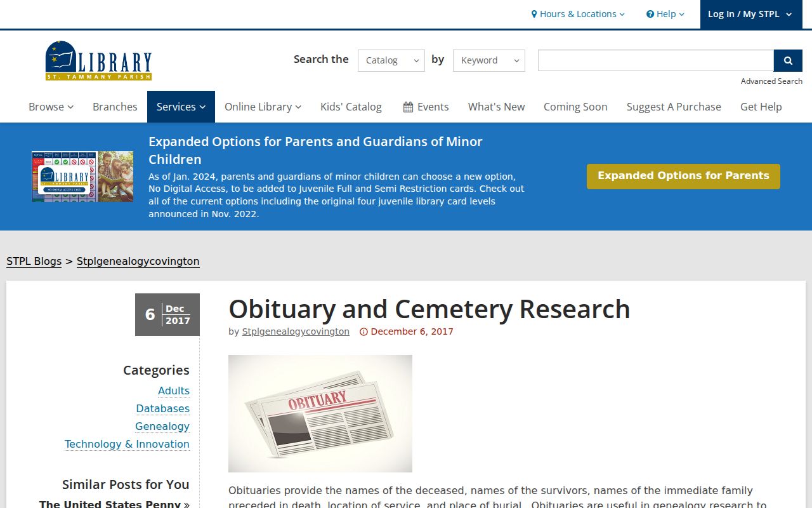Screen dimensions: 812x508
Task: Select the Databases category
Action: pyautogui.click(x=163, y=408)
